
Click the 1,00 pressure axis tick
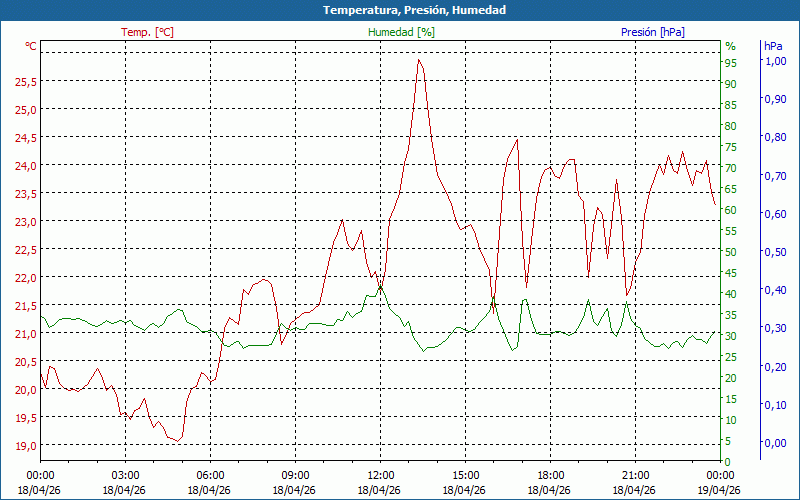pyautogui.click(x=774, y=61)
